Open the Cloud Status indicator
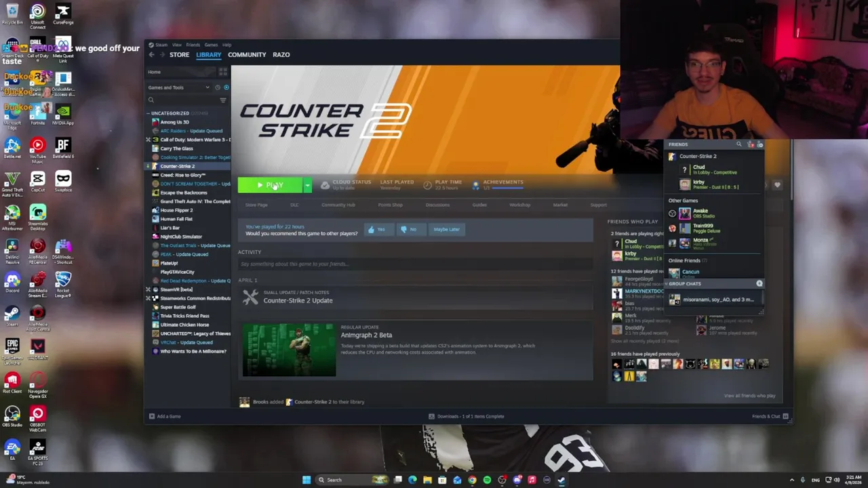The height and width of the screenshot is (488, 868). [x=346, y=184]
